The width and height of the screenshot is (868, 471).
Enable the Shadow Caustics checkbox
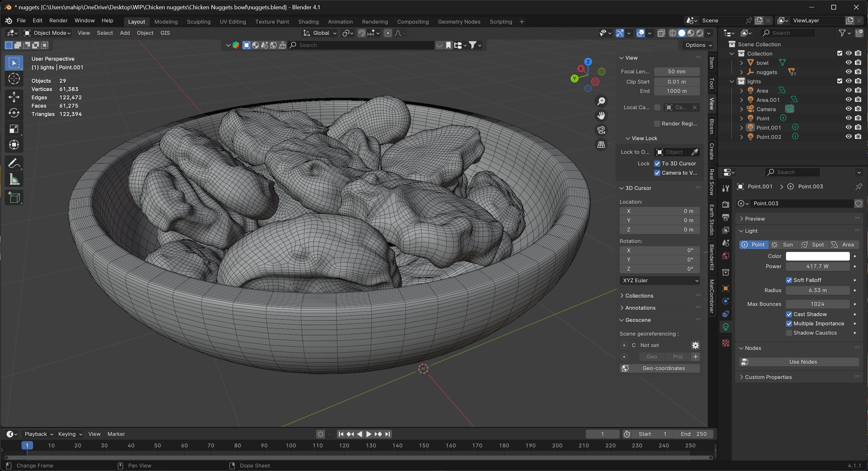[789, 333]
